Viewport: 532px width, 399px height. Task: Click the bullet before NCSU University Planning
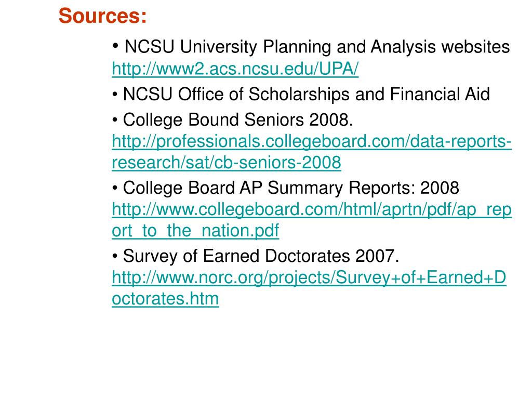coord(115,45)
